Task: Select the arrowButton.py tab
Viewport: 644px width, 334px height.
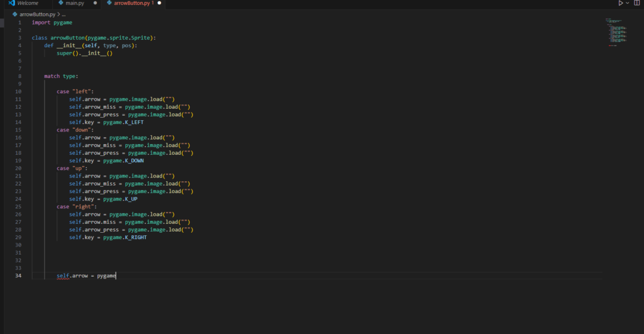Action: (x=133, y=3)
